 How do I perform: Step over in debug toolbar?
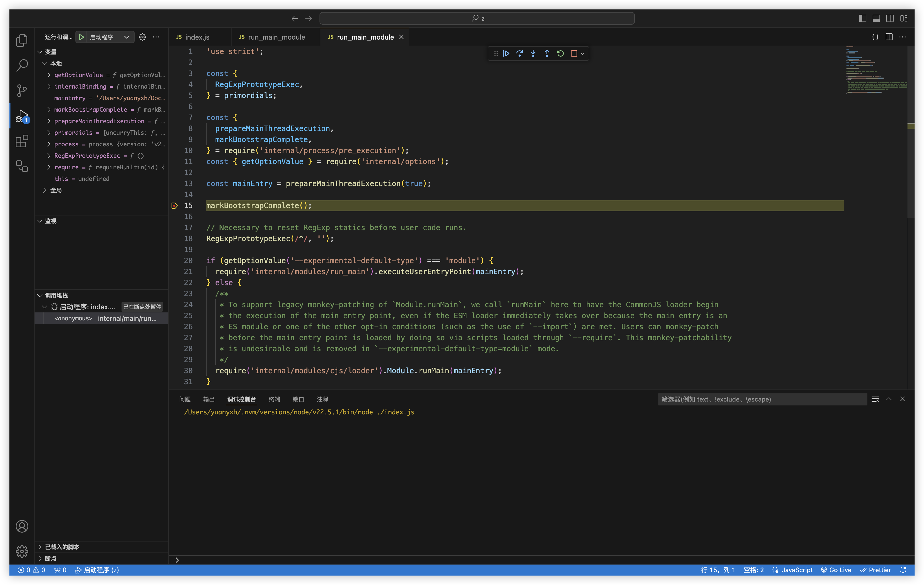pyautogui.click(x=520, y=53)
